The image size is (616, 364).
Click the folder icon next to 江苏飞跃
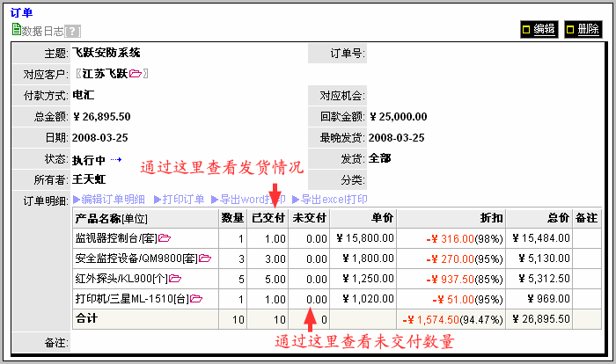(x=135, y=74)
